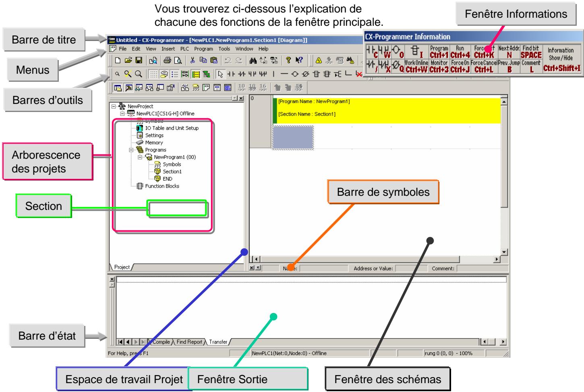
Task: Toggle the yellow Monitor in Hex button
Action: (196, 74)
